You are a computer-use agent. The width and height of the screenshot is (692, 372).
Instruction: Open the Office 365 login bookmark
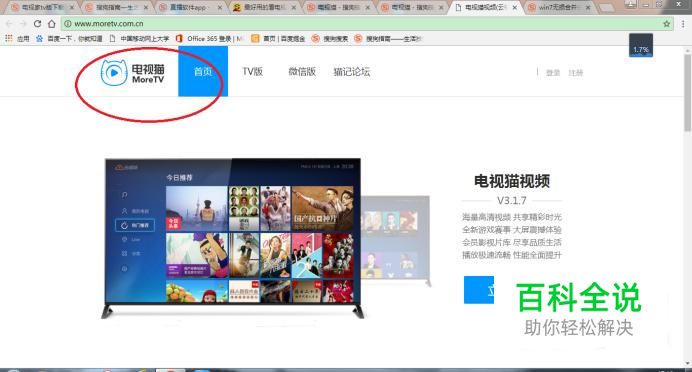tap(209, 39)
